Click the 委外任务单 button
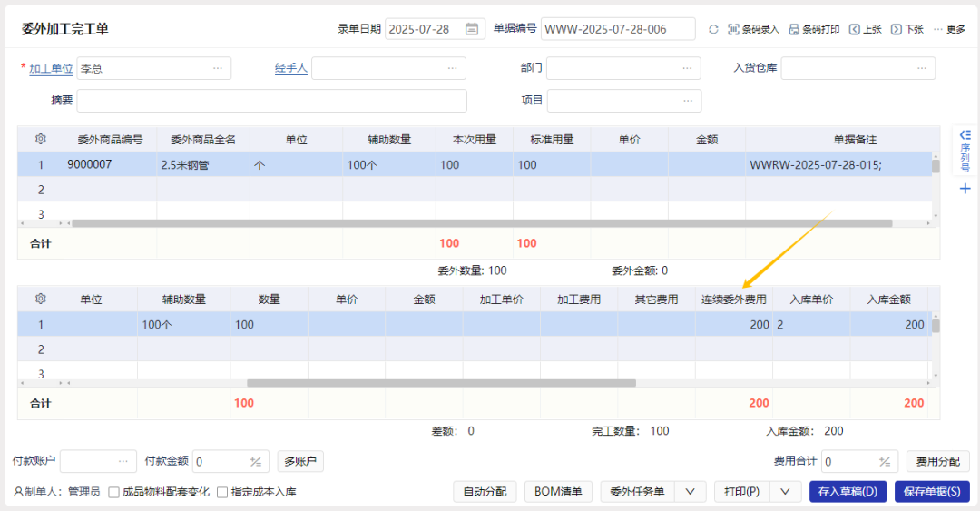Screen dimensions: 980x511 tap(638, 492)
